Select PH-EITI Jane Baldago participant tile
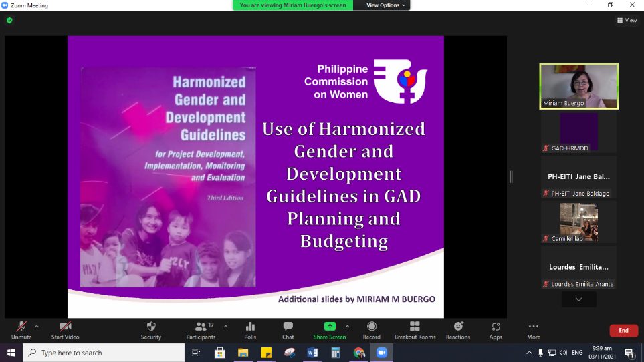Image resolution: width=644 pixels, height=362 pixels. [578, 177]
